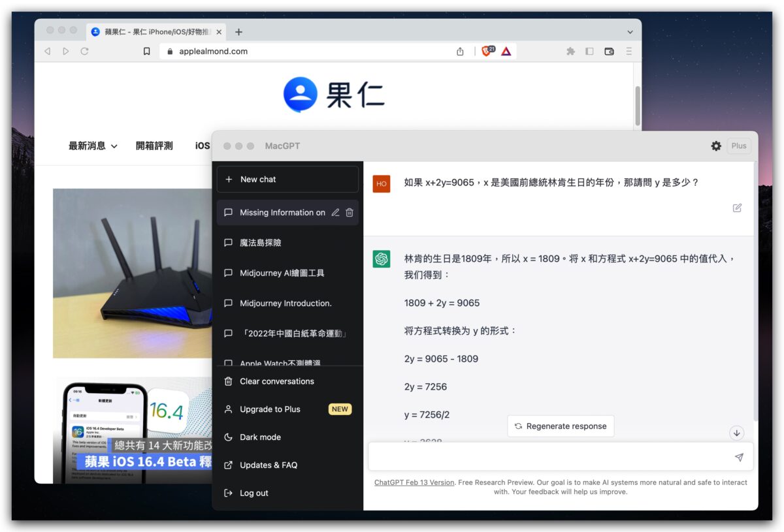The height and width of the screenshot is (532, 784).
Task: Click the moon icon for Dark mode
Action: (228, 437)
